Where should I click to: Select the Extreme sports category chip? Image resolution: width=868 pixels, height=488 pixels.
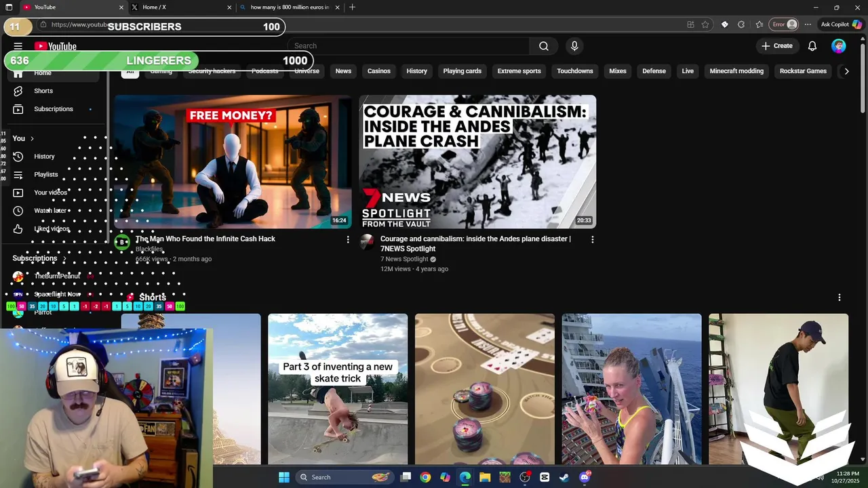519,71
